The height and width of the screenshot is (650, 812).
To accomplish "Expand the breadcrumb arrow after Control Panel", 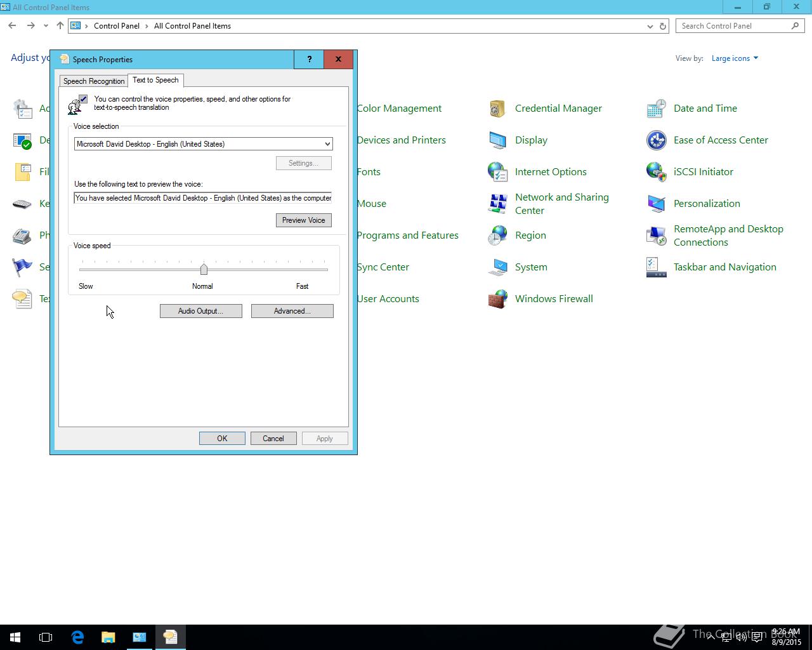I will click(147, 26).
